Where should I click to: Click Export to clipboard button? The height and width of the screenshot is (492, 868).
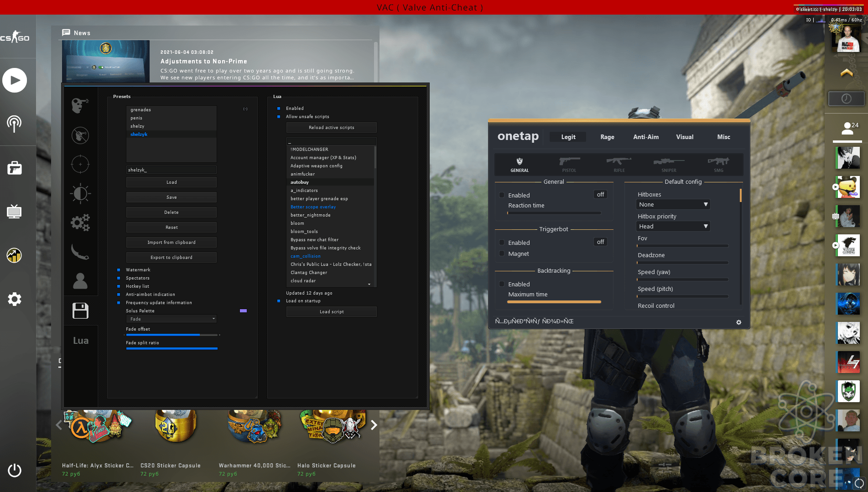(172, 258)
